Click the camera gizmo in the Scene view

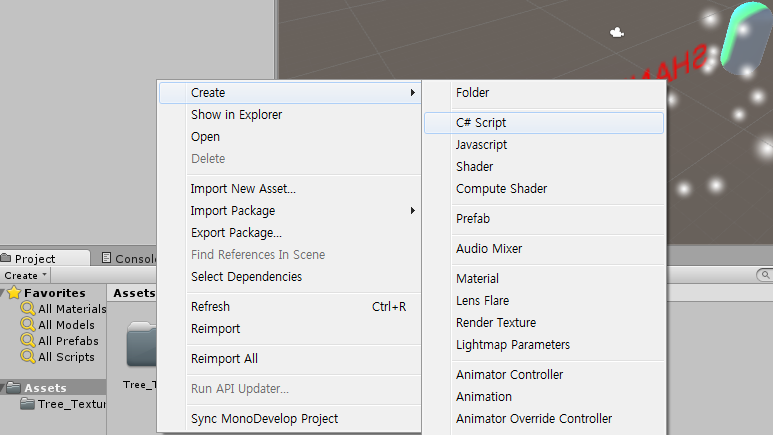[618, 32]
